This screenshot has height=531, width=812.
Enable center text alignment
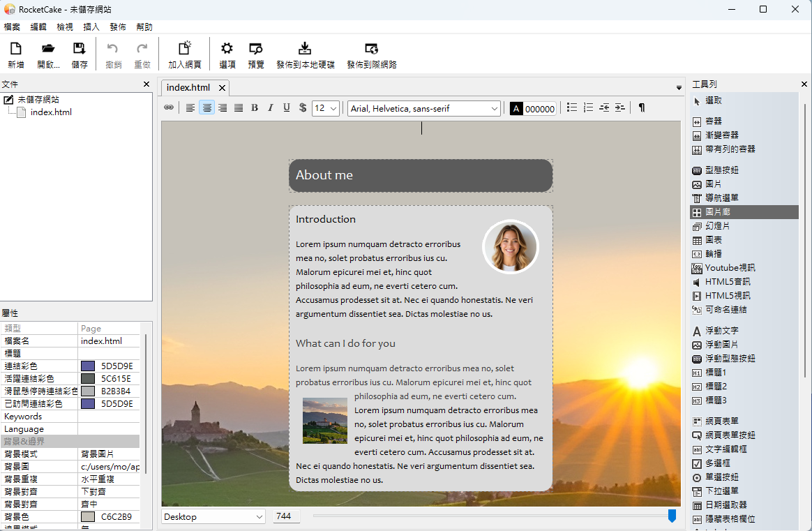207,108
